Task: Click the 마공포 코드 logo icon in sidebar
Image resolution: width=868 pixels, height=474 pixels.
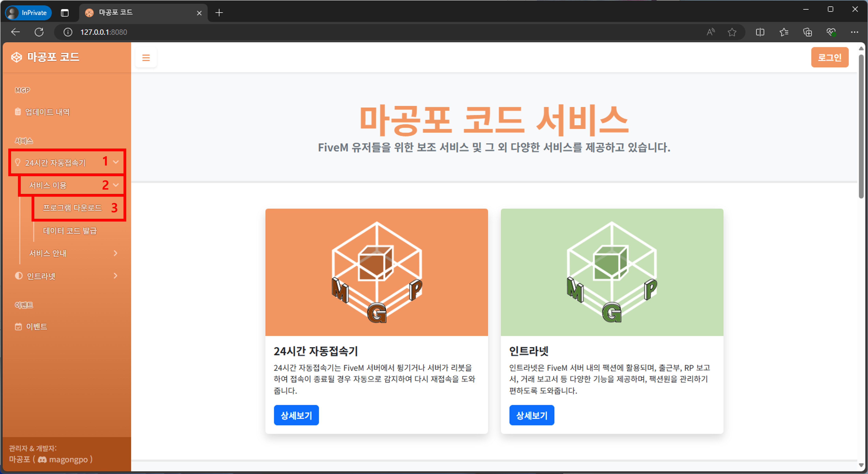Action: point(17,57)
